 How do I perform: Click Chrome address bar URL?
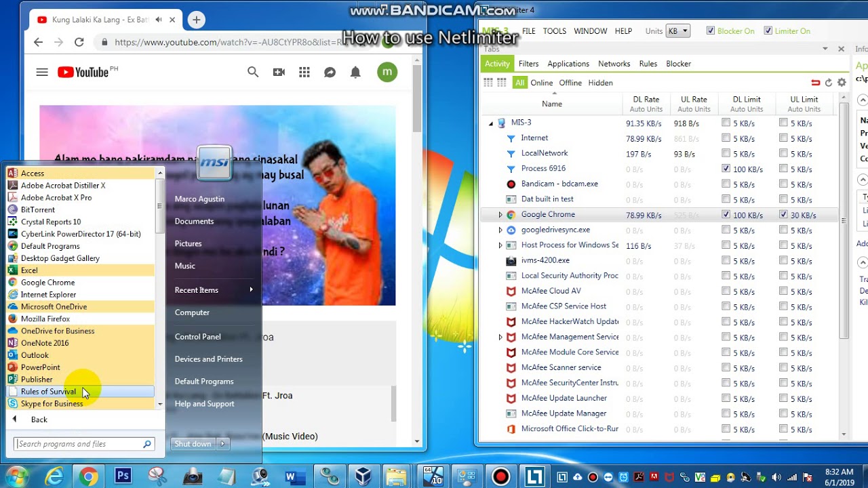click(x=227, y=42)
